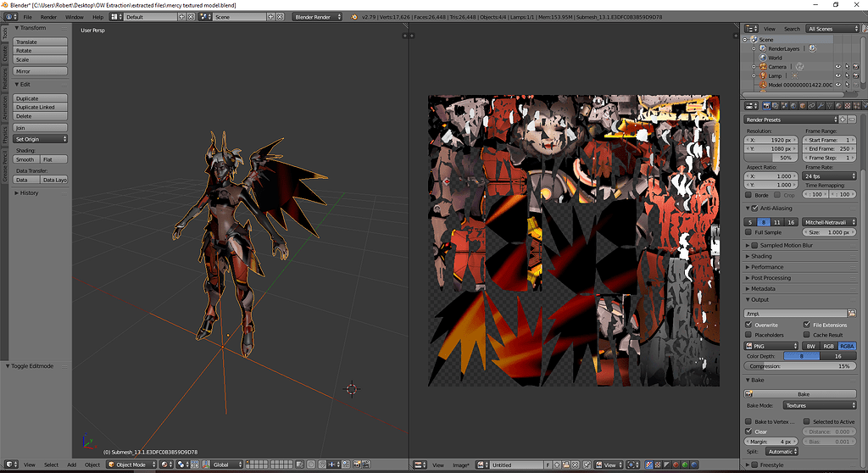Add new image with plus icon in UV editor
Screen dimensions: 868x473
[557, 465]
